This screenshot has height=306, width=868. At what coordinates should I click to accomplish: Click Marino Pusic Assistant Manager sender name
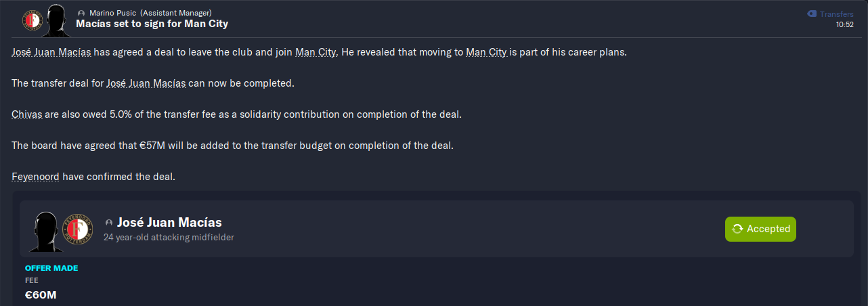tap(150, 13)
